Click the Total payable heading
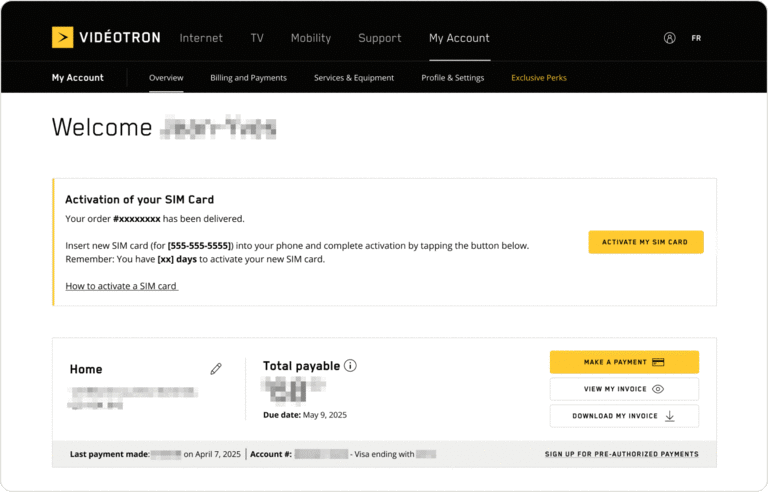 coord(301,366)
